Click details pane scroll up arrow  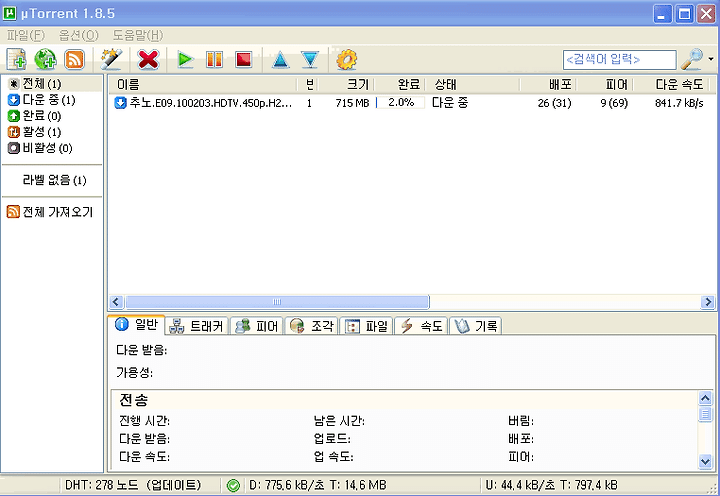coord(705,398)
